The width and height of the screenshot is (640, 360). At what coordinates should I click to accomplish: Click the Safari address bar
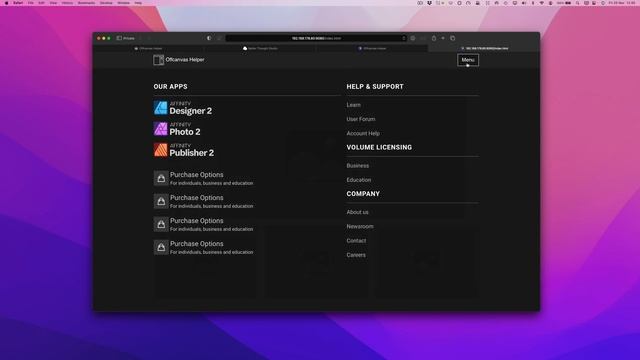tap(316, 38)
